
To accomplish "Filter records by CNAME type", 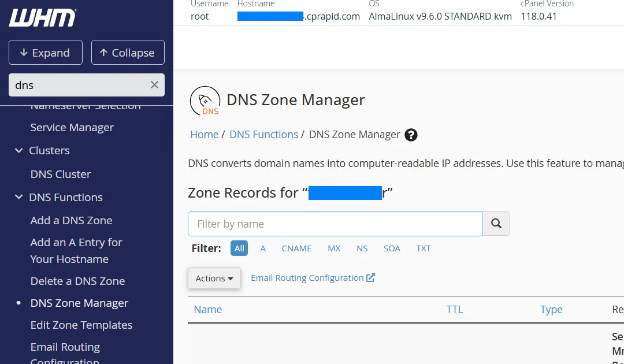I will (x=296, y=248).
